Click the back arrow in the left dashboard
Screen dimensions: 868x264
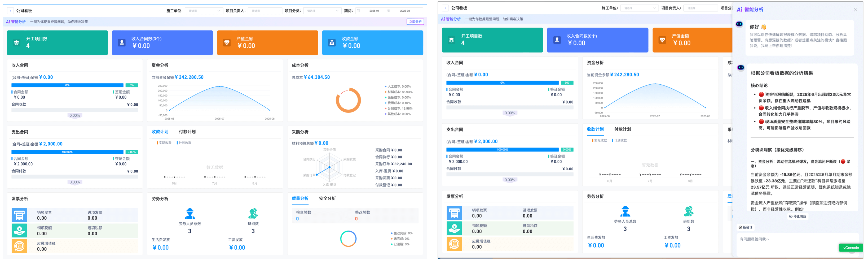[x=11, y=11]
